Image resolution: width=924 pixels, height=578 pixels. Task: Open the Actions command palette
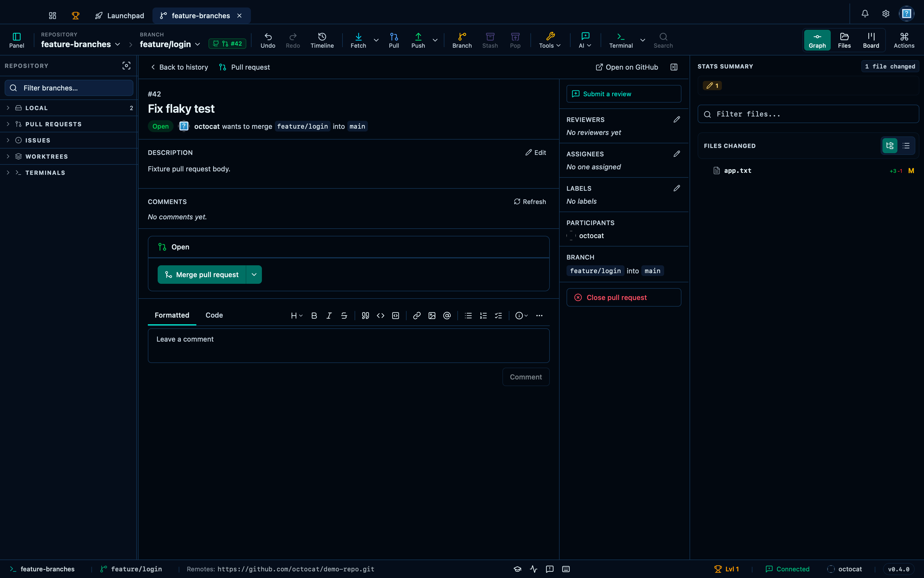(x=904, y=40)
